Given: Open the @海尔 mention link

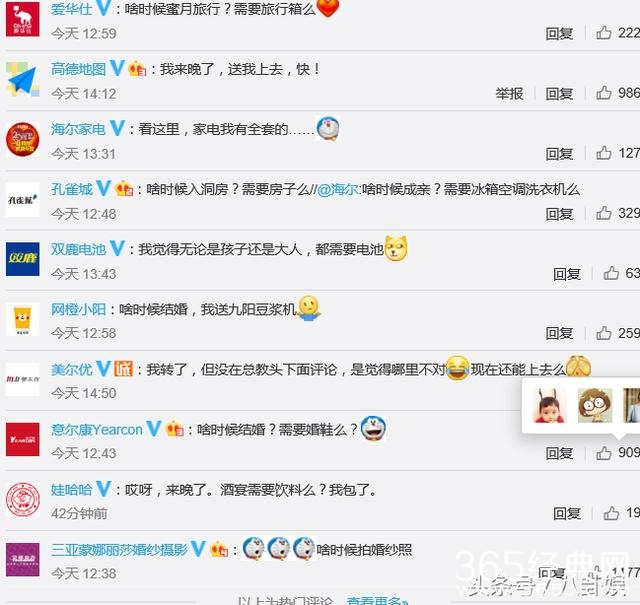Looking at the screenshot, I should [x=338, y=189].
